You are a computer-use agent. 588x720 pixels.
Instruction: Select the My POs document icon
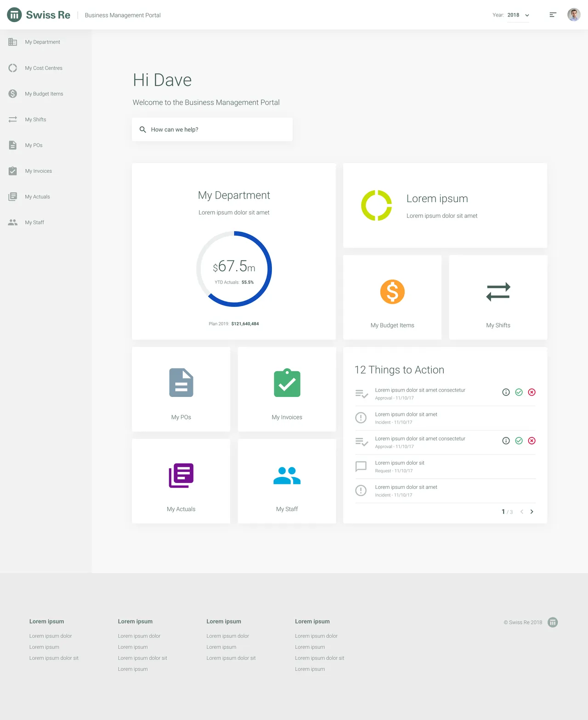tap(12, 145)
